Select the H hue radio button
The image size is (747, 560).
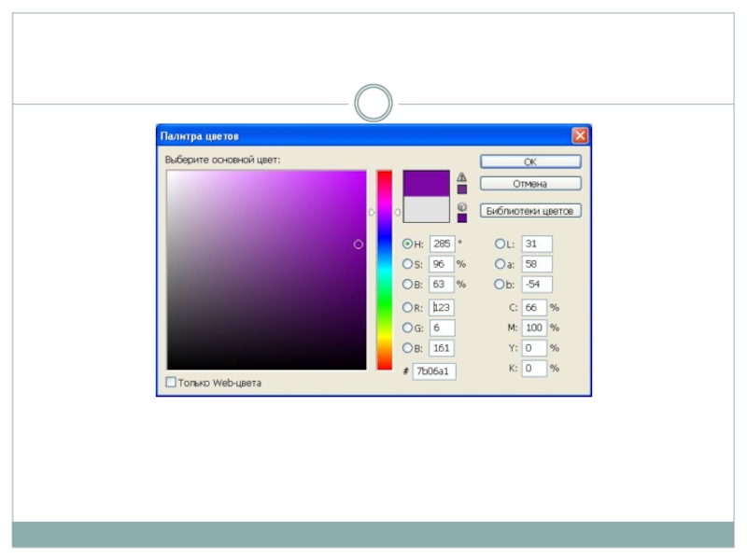pyautogui.click(x=407, y=244)
